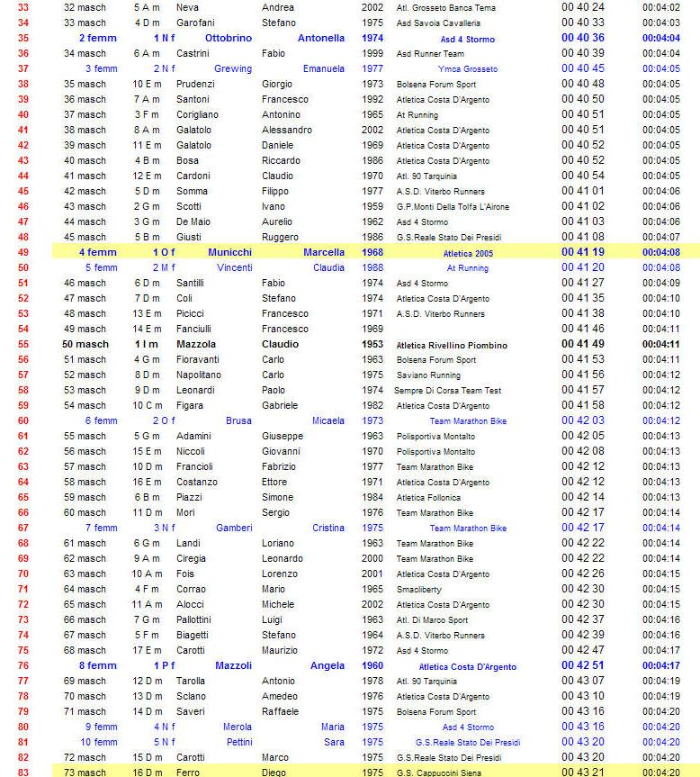Open the Atletica 2005 team entry
This screenshot has height=777, width=700.
(467, 253)
